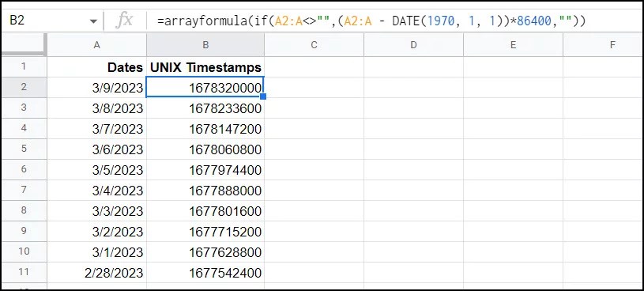Select cell with date 3/7/2023

97,128
